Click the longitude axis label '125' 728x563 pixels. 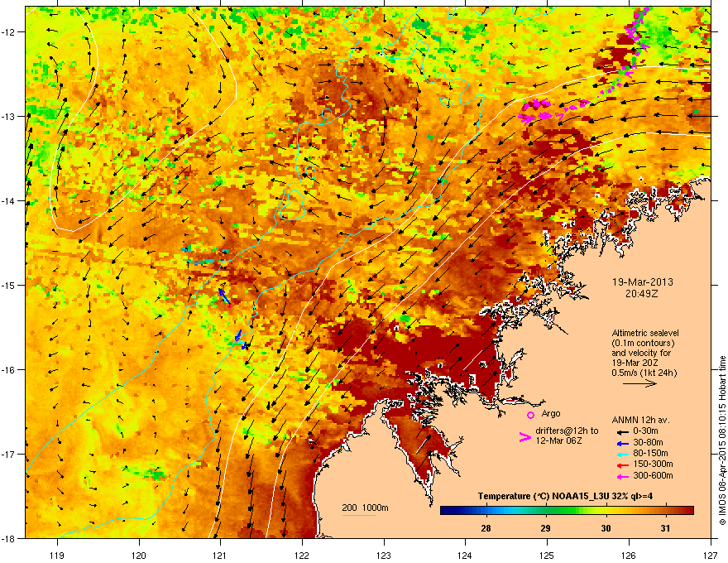tap(547, 555)
